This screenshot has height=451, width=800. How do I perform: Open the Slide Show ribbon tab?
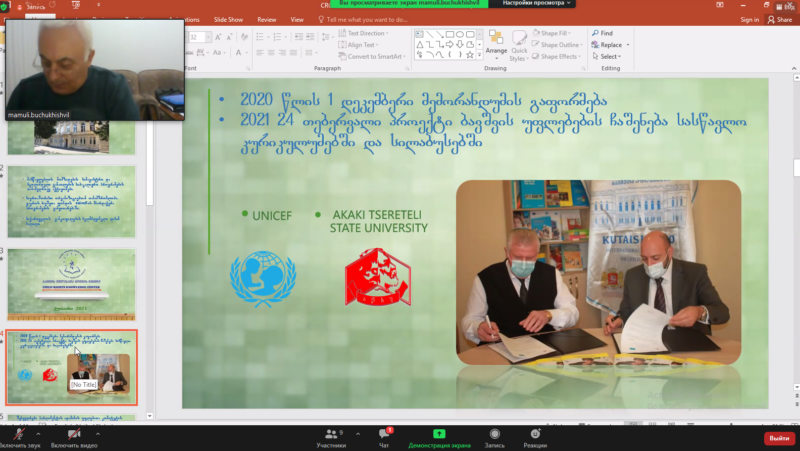[228, 19]
